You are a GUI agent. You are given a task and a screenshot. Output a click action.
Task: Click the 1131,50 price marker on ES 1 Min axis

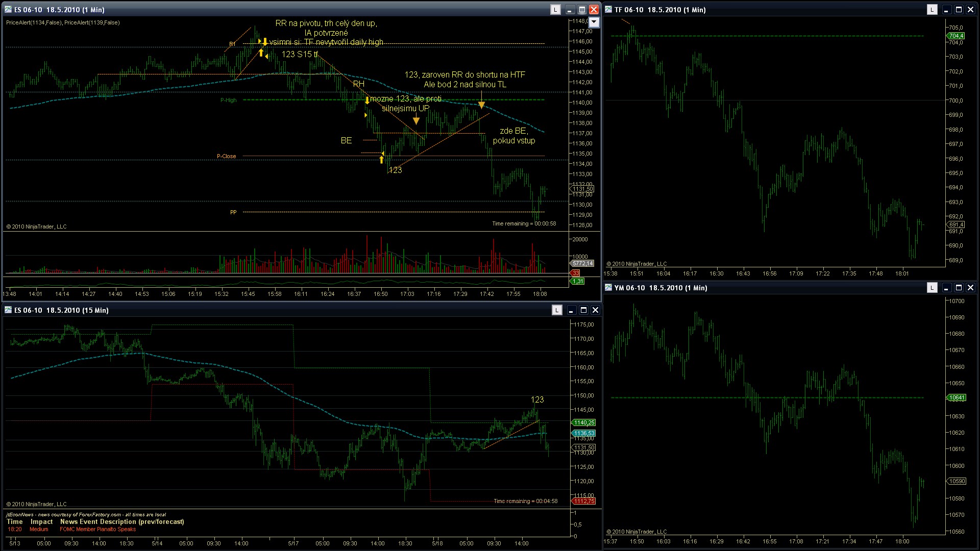pos(583,189)
